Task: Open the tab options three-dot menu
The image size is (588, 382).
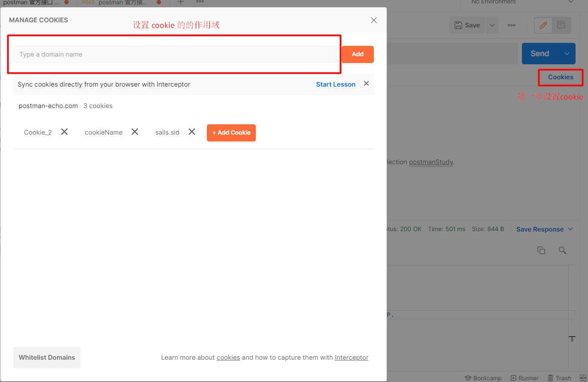Action: [x=200, y=2]
